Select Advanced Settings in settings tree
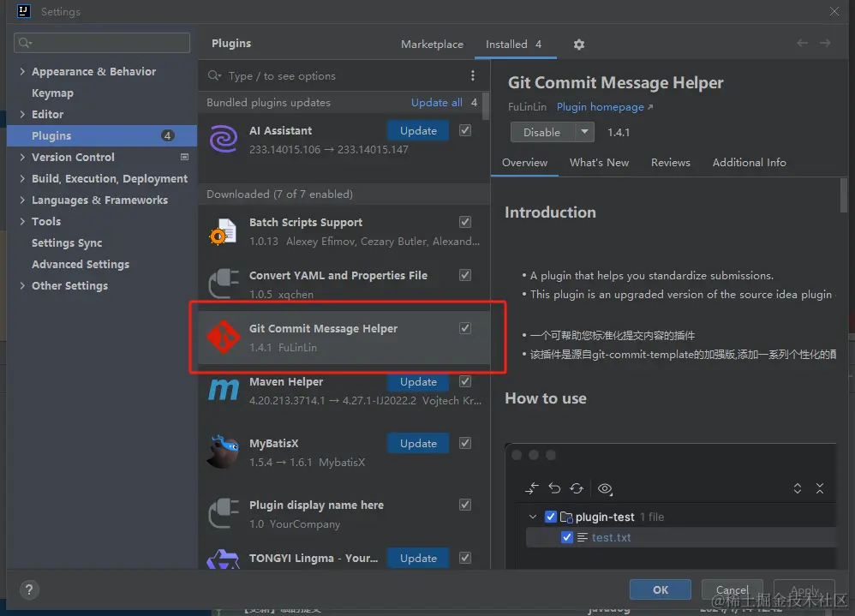Viewport: 855px width, 616px height. point(81,264)
